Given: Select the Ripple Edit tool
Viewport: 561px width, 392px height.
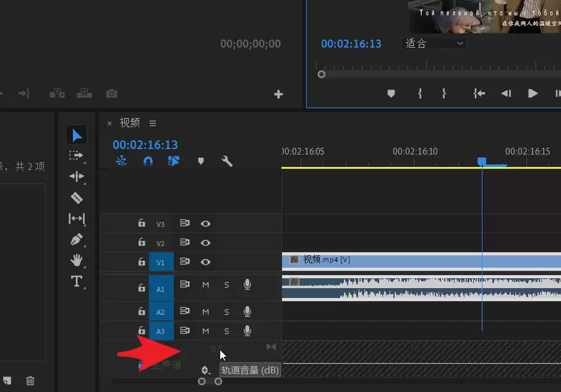Looking at the screenshot, I should point(77,176).
